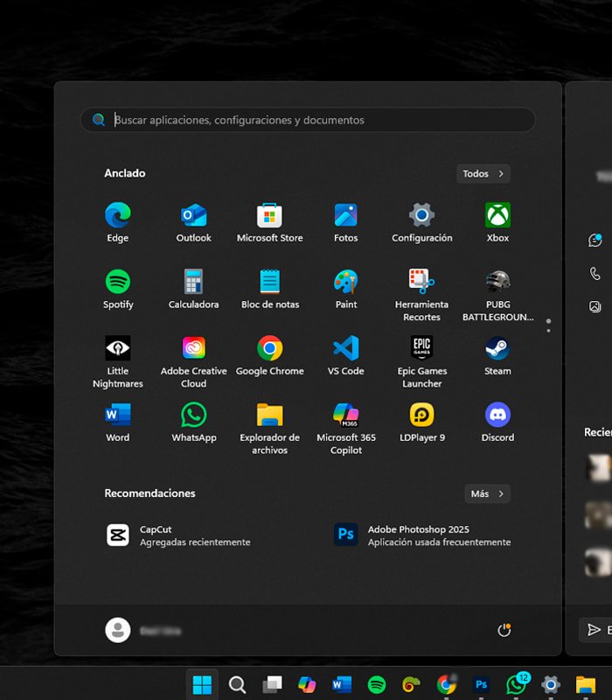Open recommended Adobe Photoshop 2025
This screenshot has width=612, height=700.
point(422,535)
